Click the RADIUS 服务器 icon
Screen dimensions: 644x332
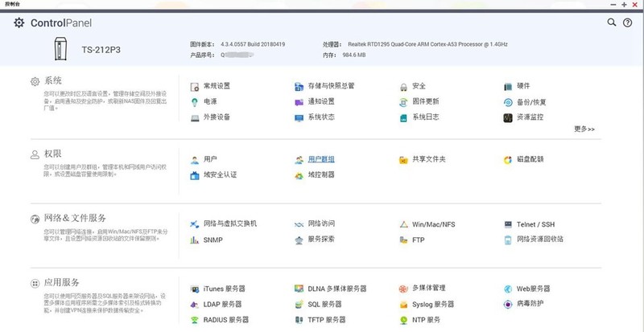(x=195, y=320)
